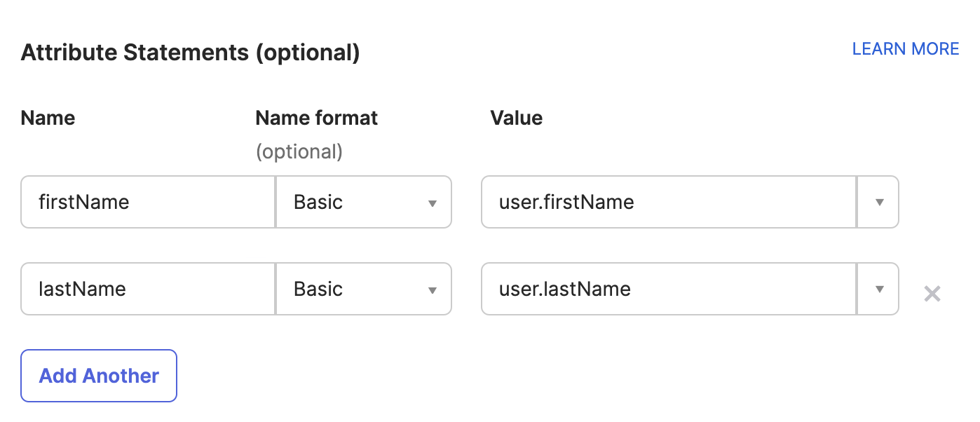The width and height of the screenshot is (980, 422).
Task: Click the (optional) text in the section heading
Action: [307, 53]
